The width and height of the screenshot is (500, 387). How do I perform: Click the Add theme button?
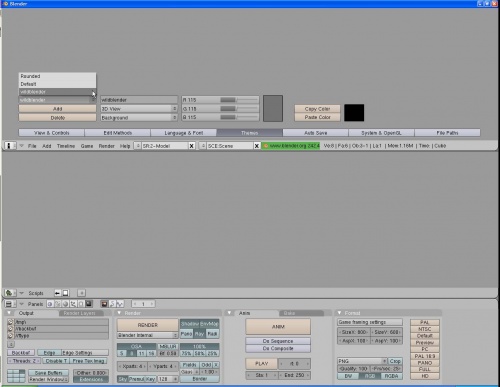(57, 109)
